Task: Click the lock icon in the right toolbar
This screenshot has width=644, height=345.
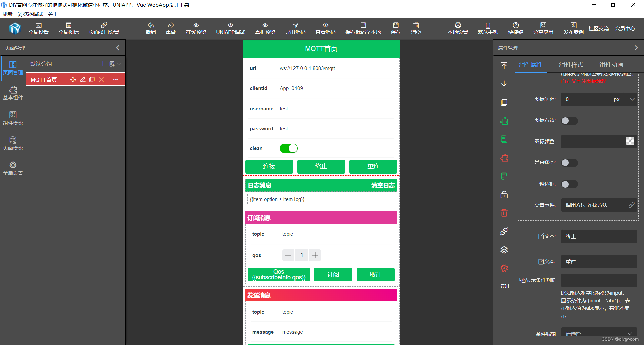Action: coord(504,195)
